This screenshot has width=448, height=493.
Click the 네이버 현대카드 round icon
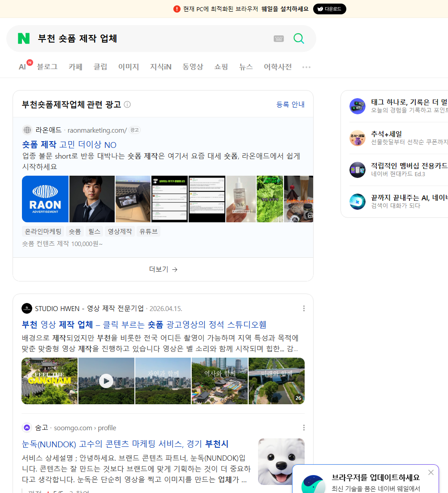pos(358,170)
